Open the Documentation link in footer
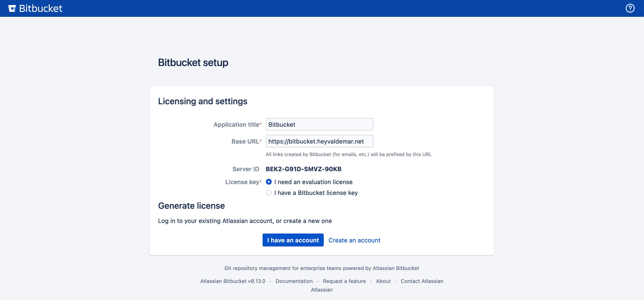Image resolution: width=644 pixels, height=300 pixels. click(294, 281)
